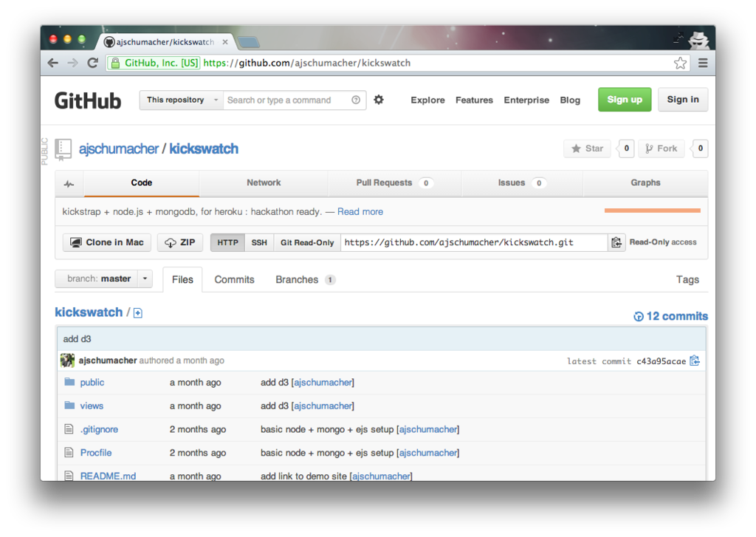
Task: Select the Commits subtab
Action: [234, 280]
